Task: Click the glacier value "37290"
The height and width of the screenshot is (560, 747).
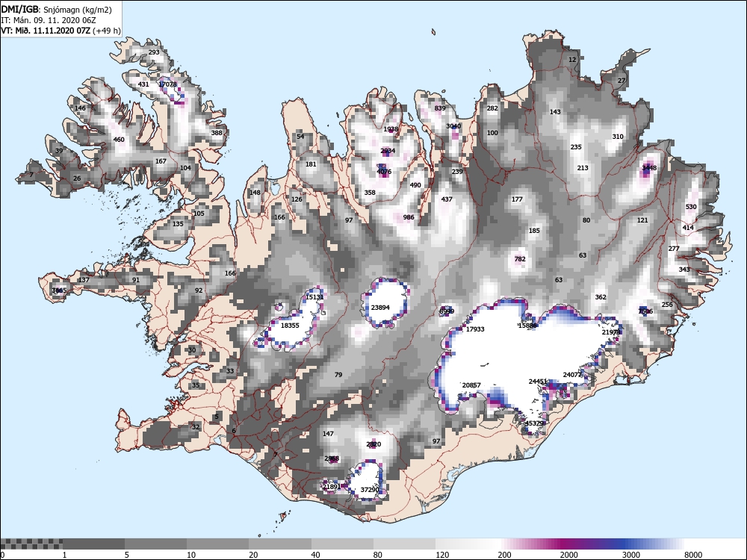Action: point(370,490)
